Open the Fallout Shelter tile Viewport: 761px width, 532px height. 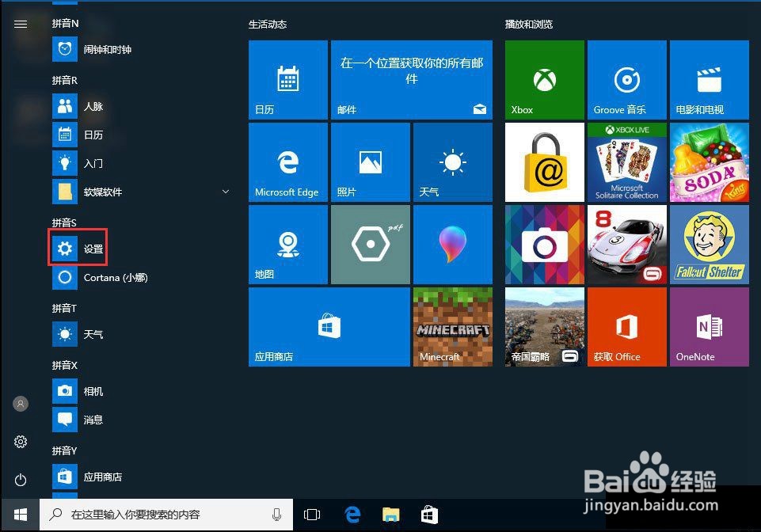click(710, 244)
